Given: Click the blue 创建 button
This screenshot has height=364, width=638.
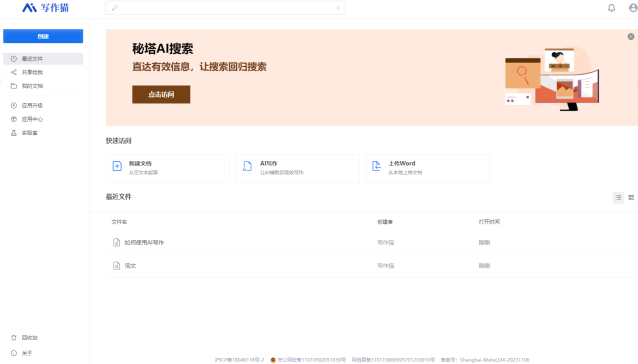Looking at the screenshot, I should (x=43, y=36).
